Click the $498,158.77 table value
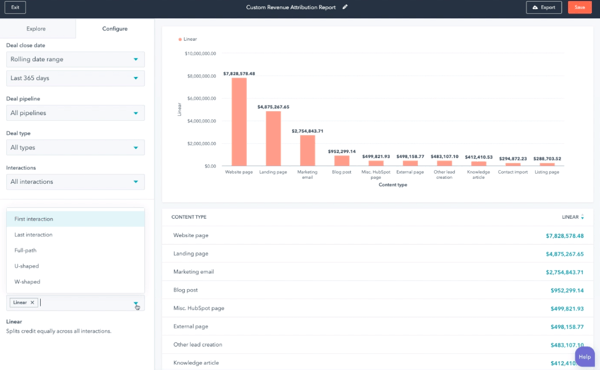 coord(567,327)
